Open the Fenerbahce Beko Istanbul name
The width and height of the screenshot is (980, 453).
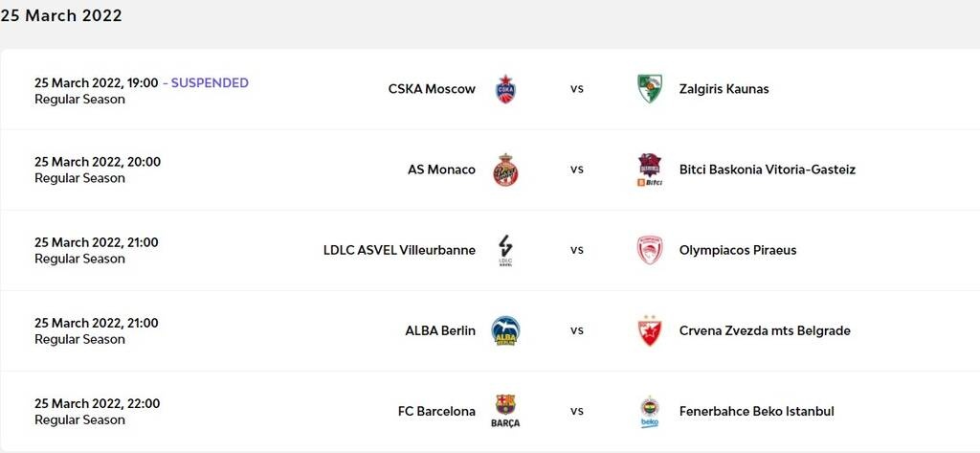[x=756, y=411]
